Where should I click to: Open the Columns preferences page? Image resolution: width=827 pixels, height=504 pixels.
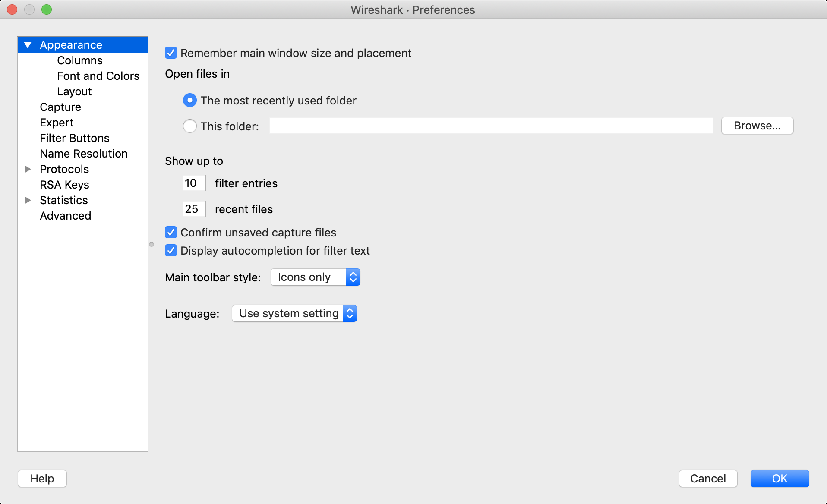point(80,60)
